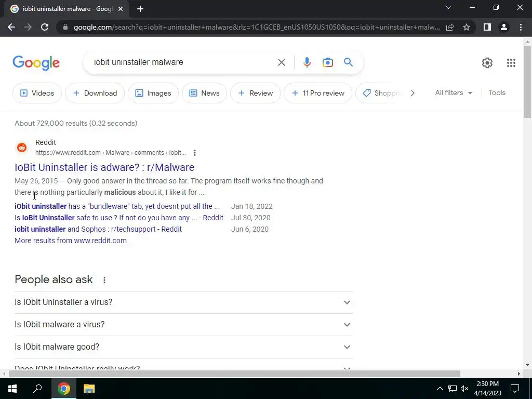Viewport: 532px width, 399px height.
Task: Open the three-dot menu beside Reddit result
Action: [x=195, y=153]
